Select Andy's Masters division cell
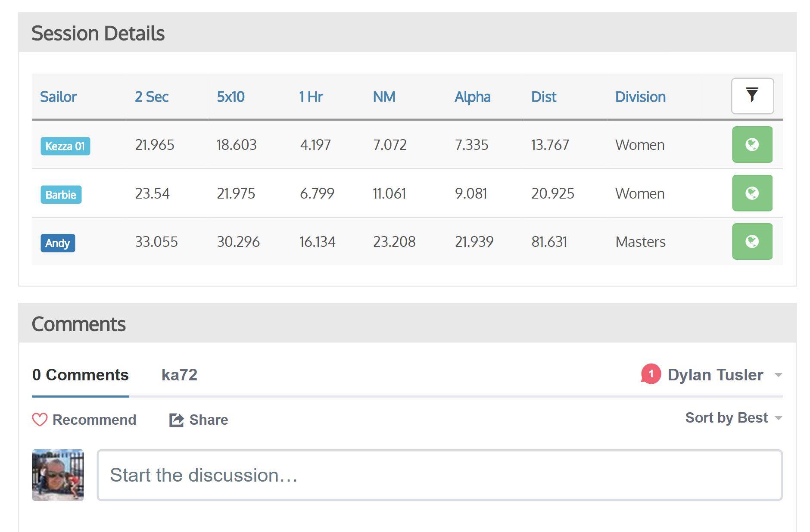The height and width of the screenshot is (532, 810). pos(640,242)
